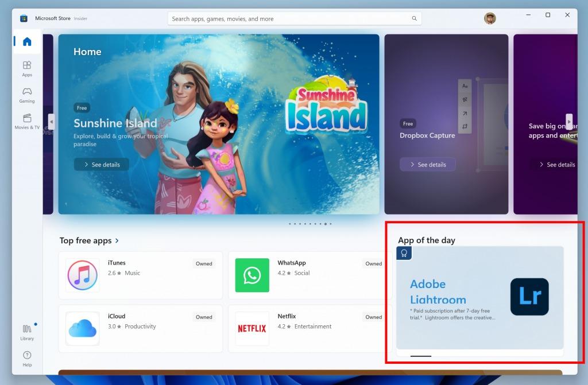The height and width of the screenshot is (385, 588).
Task: Click the WhatsApp app title
Action: click(292, 263)
